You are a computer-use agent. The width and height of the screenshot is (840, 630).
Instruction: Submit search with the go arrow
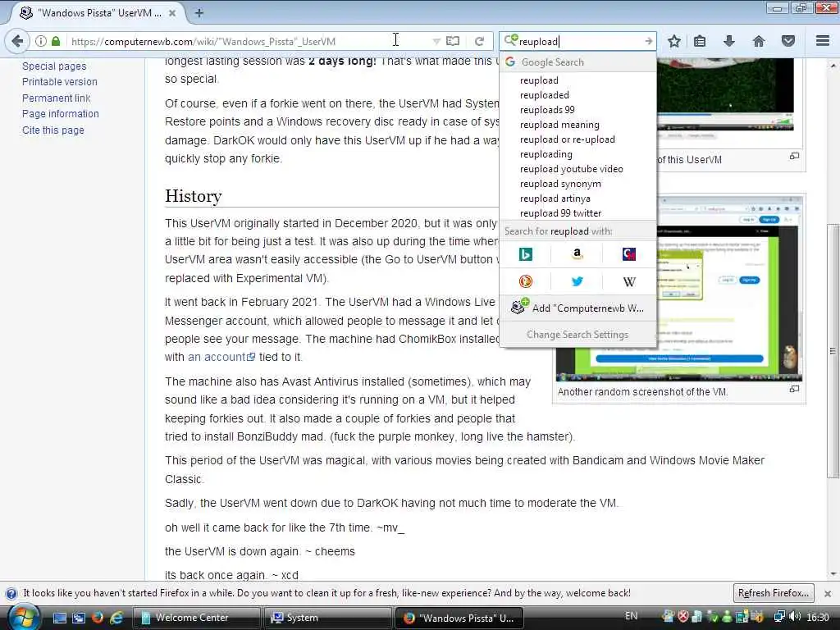(x=648, y=41)
